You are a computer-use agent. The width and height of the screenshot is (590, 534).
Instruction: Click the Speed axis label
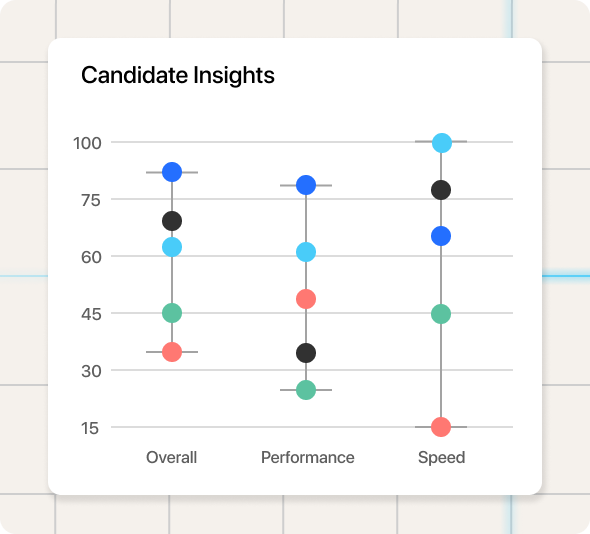442,458
